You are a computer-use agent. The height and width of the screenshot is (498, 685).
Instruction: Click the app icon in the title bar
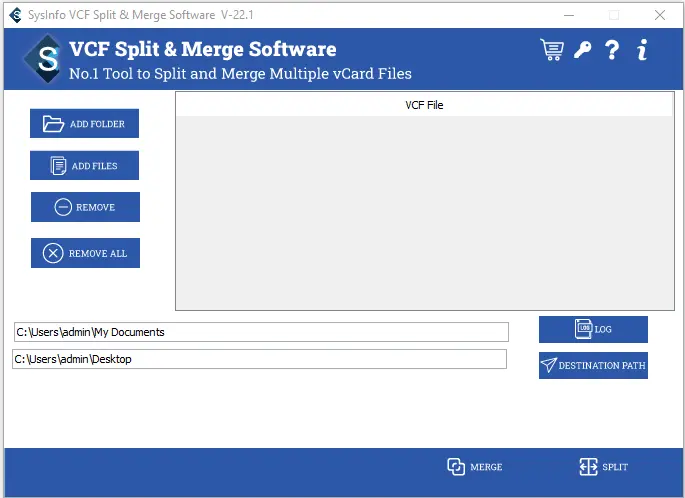point(15,15)
